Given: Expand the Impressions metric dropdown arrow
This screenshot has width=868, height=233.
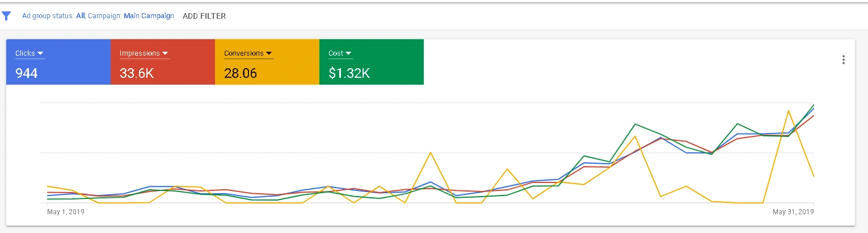Looking at the screenshot, I should 165,53.
